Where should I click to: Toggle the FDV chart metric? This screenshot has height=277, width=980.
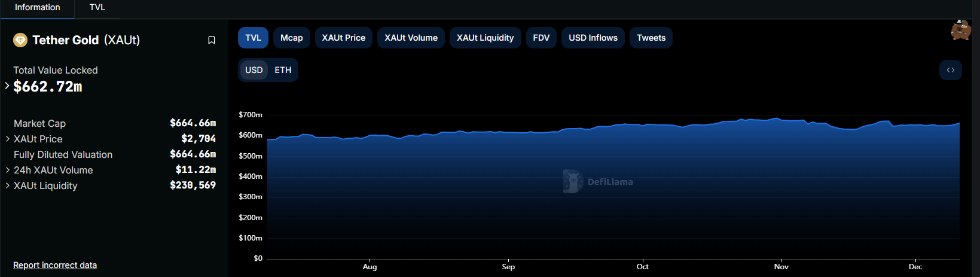click(541, 38)
